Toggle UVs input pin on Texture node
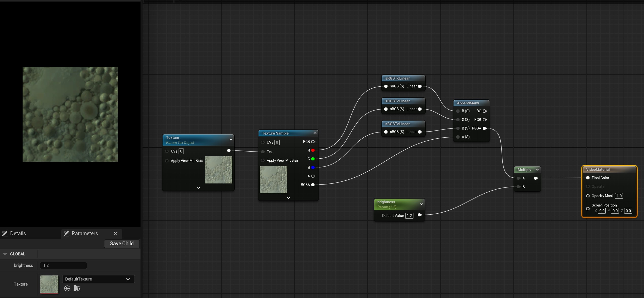The height and width of the screenshot is (298, 644). tap(167, 151)
